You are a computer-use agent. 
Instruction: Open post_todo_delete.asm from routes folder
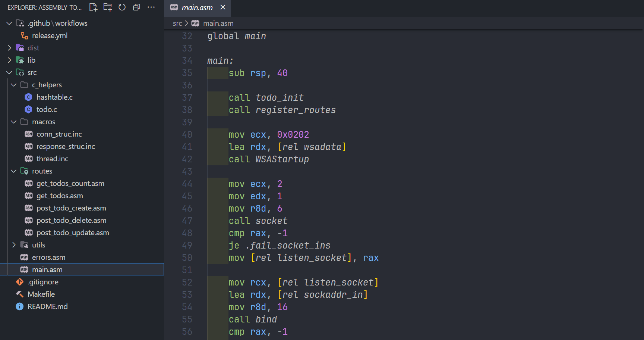[71, 220]
